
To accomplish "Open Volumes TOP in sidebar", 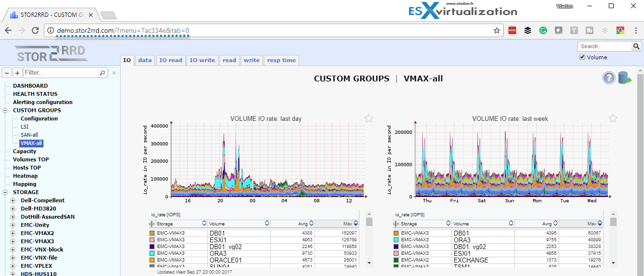I will click(x=31, y=159).
